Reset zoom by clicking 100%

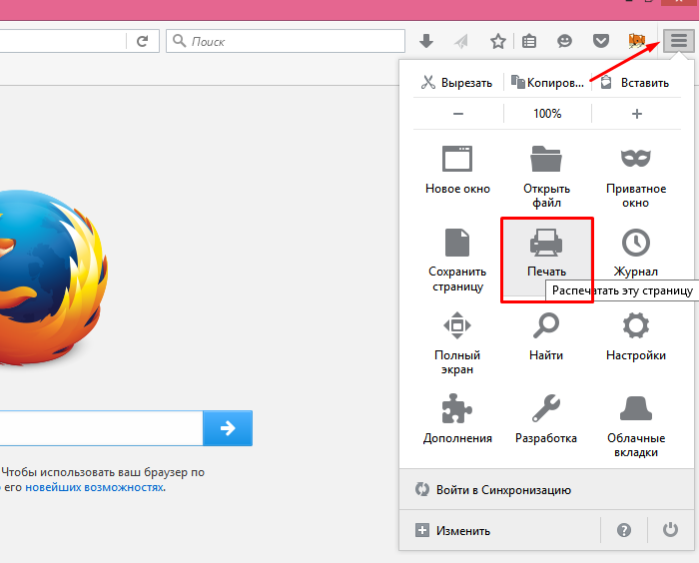547,114
